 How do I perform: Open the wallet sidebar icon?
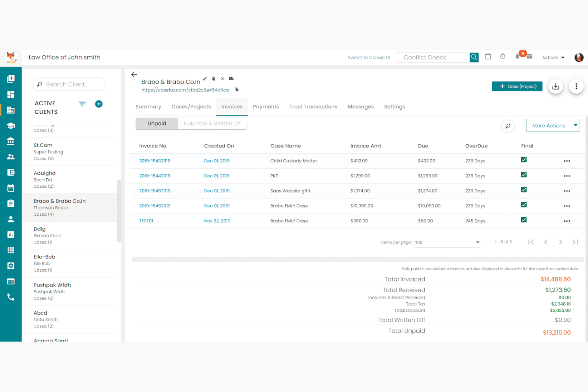tap(11, 172)
